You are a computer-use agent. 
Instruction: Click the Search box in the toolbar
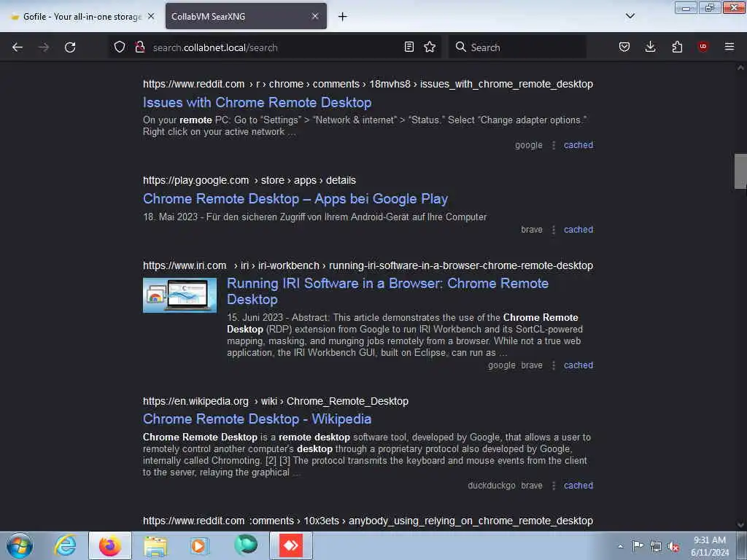(517, 47)
